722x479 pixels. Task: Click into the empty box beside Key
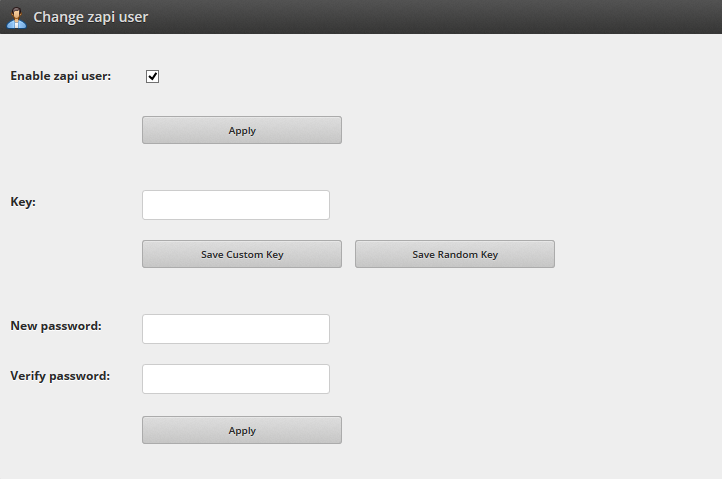(236, 205)
